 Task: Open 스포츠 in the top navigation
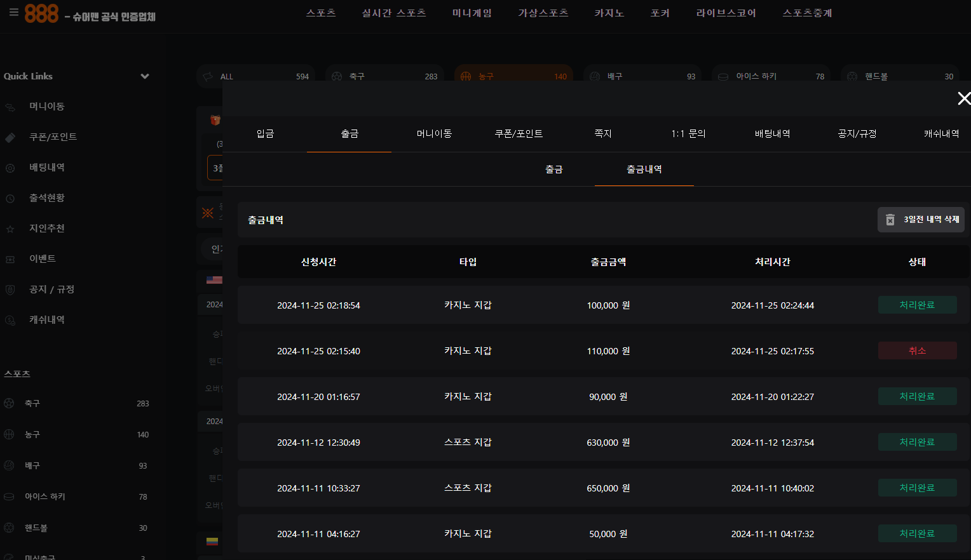[x=321, y=13]
